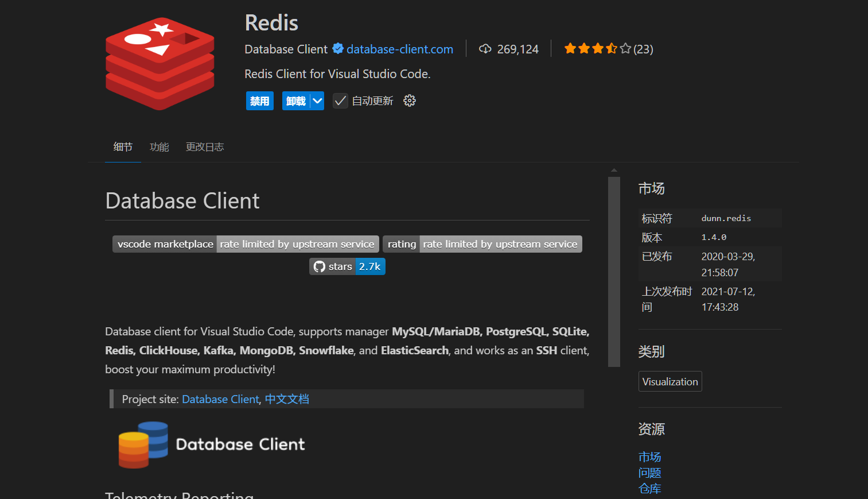Open the extension settings gear
The image size is (868, 499).
[x=409, y=101]
